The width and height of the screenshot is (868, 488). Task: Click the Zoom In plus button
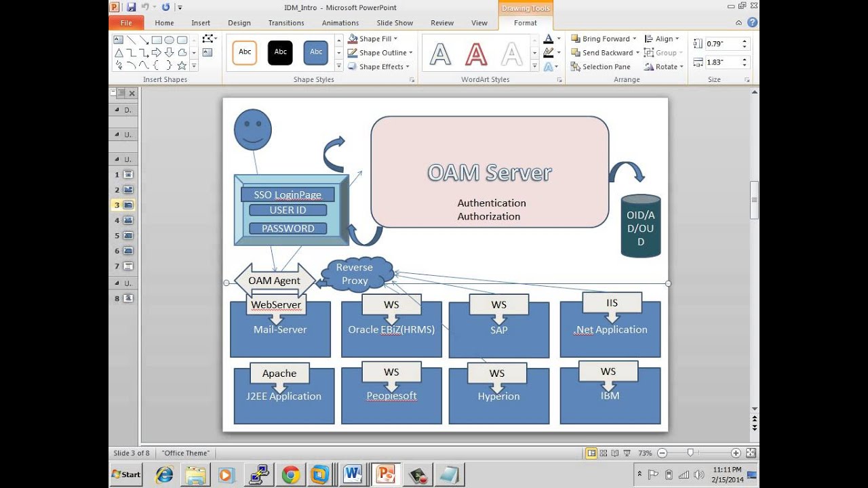(x=736, y=453)
